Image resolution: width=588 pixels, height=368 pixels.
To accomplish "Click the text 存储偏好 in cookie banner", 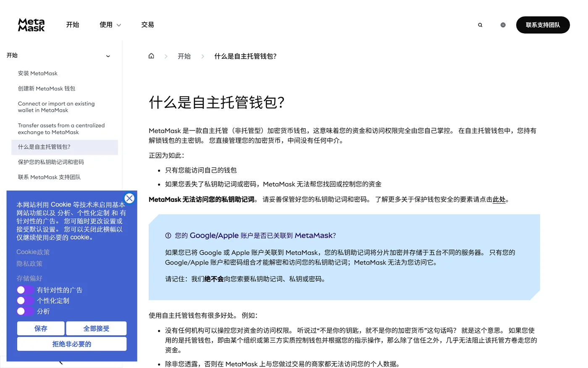I will 29,278.
